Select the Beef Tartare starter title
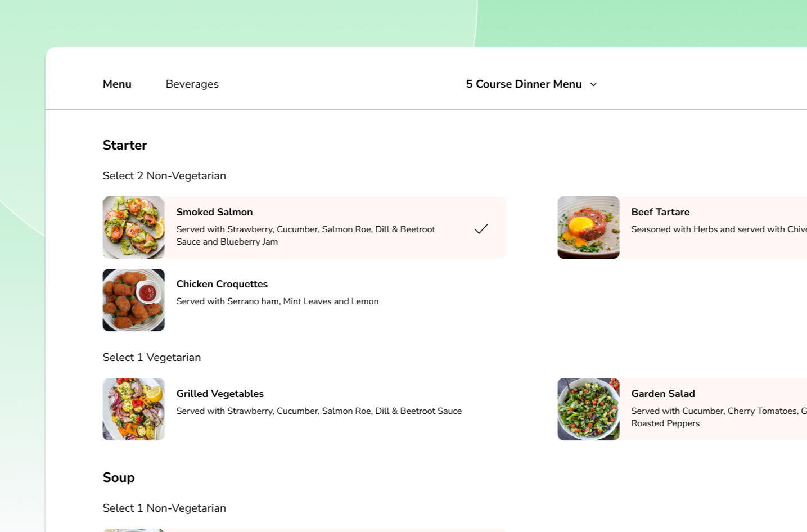This screenshot has width=807, height=532. pyautogui.click(x=660, y=212)
